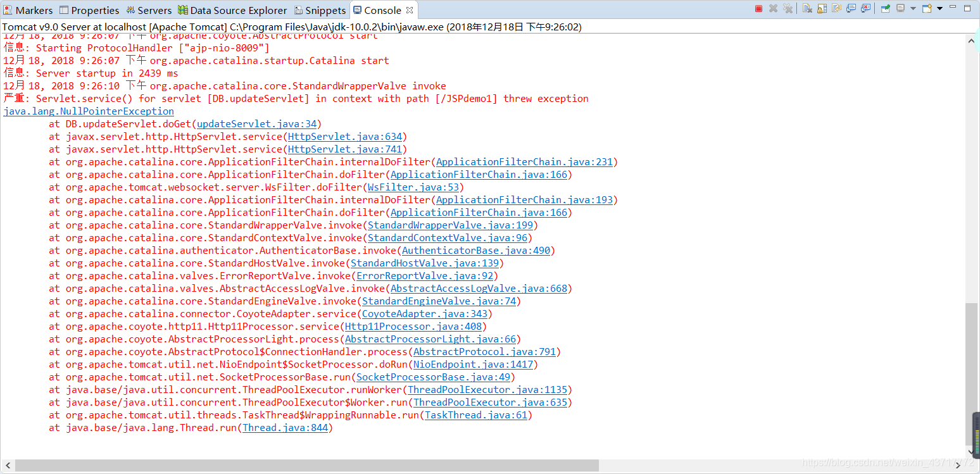Expand the Open Console dropdown arrow
Image resolution: width=980 pixels, height=474 pixels.
click(x=939, y=8)
